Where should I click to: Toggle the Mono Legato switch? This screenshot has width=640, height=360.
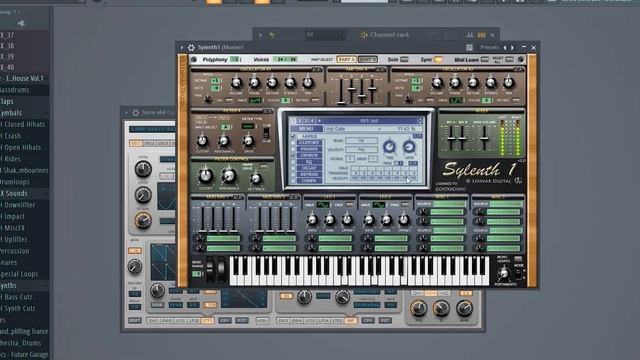[518, 259]
